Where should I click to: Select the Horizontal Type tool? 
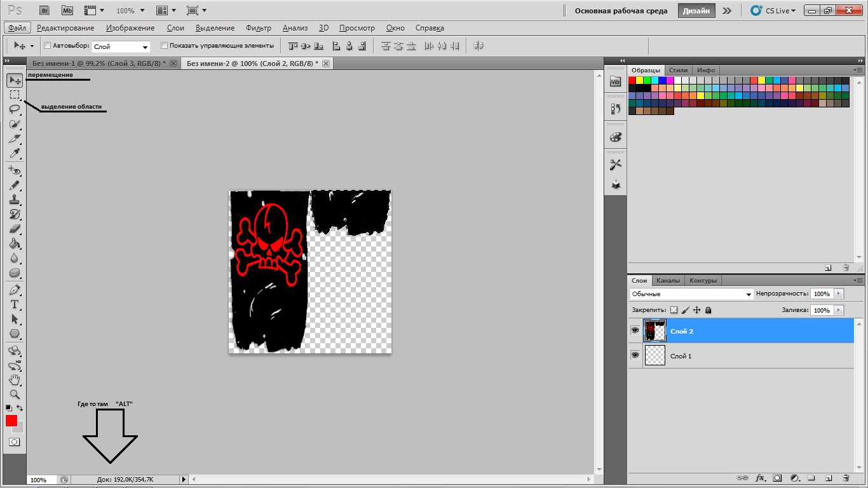coord(15,304)
